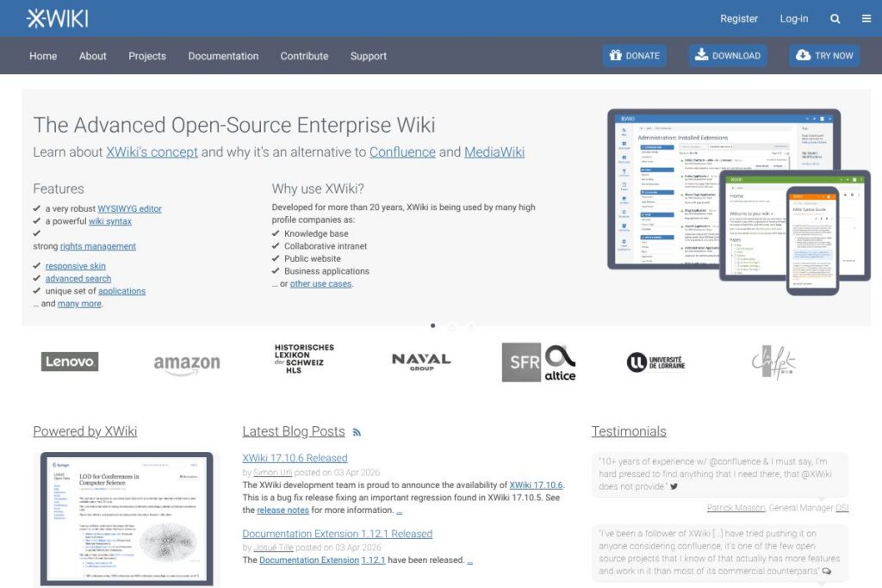
Task: Expand the Contribute navigation menu
Action: (x=304, y=56)
